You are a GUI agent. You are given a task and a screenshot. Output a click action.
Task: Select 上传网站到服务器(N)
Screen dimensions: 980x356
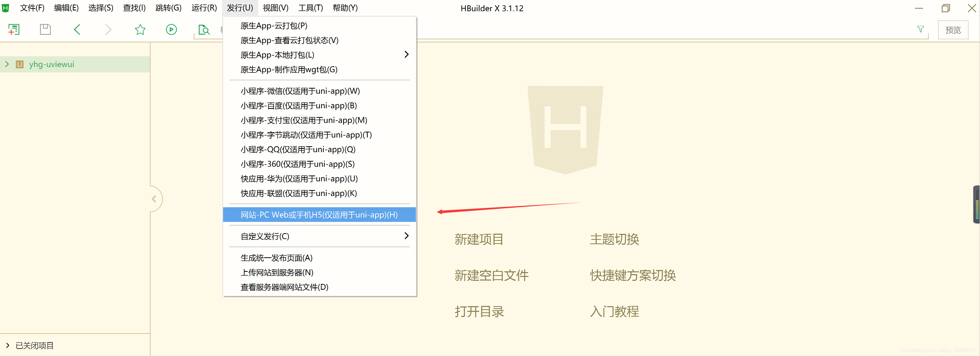[319, 272]
